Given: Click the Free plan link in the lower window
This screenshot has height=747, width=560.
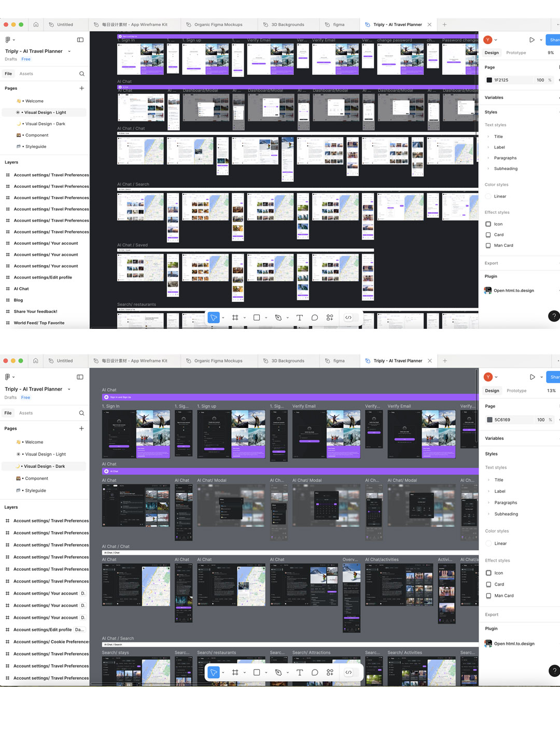Looking at the screenshot, I should point(25,397).
